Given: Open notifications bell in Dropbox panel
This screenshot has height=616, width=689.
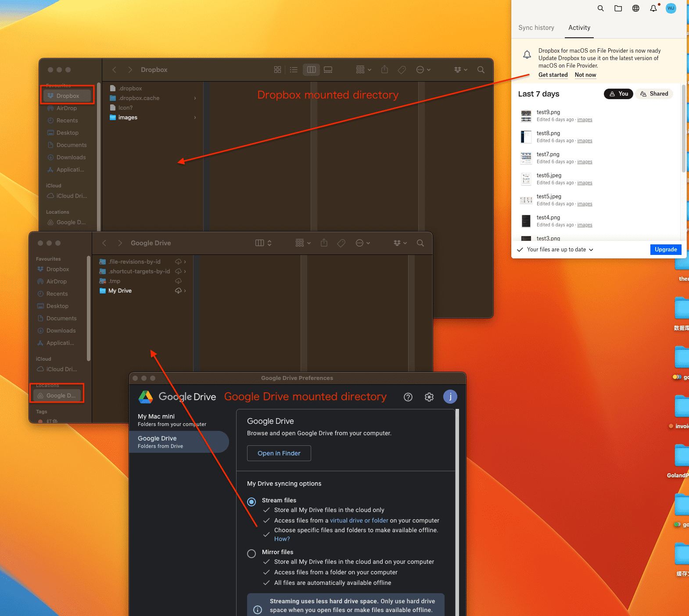Looking at the screenshot, I should [x=653, y=8].
